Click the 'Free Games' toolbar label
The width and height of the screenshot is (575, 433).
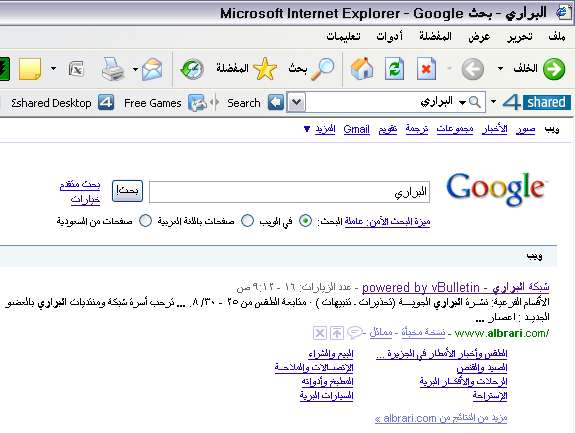[x=153, y=103]
